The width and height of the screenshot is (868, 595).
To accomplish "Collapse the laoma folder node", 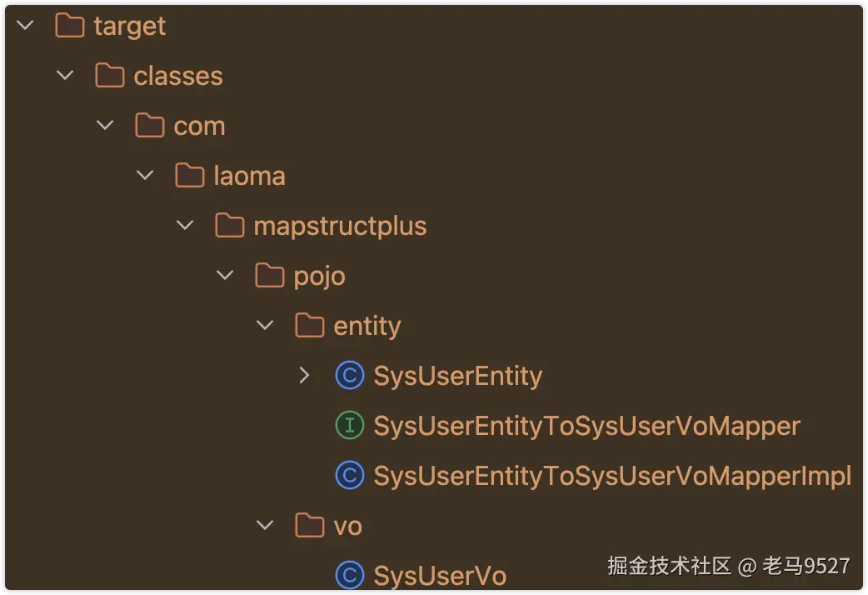I will click(x=144, y=175).
